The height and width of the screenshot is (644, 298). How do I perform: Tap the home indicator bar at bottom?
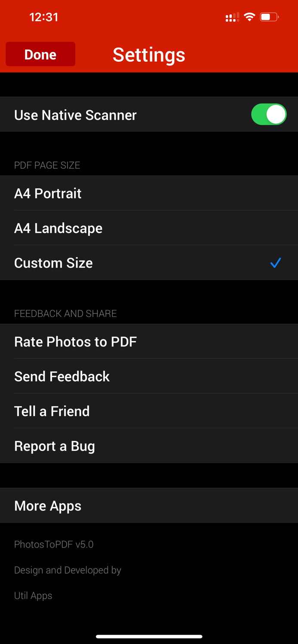149,636
